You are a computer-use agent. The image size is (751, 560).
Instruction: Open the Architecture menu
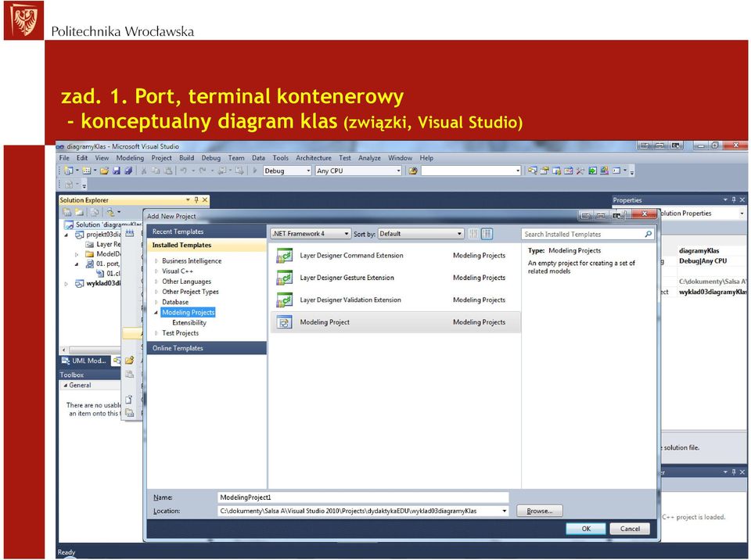click(x=314, y=158)
